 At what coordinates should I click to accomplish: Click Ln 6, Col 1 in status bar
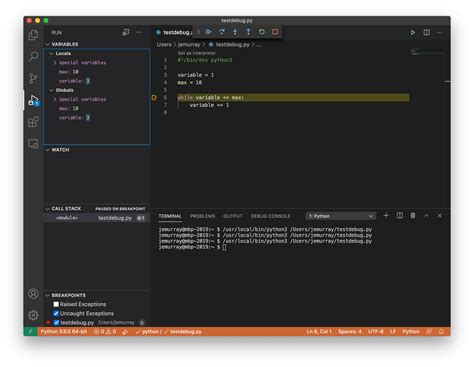pos(319,331)
